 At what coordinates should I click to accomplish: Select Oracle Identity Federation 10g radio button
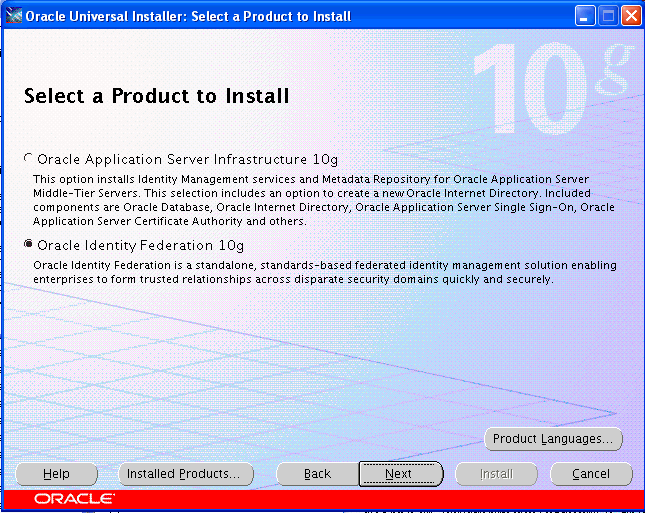[x=28, y=244]
